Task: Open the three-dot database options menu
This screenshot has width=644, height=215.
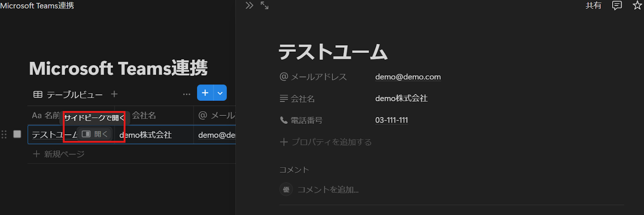Action: pyautogui.click(x=186, y=94)
